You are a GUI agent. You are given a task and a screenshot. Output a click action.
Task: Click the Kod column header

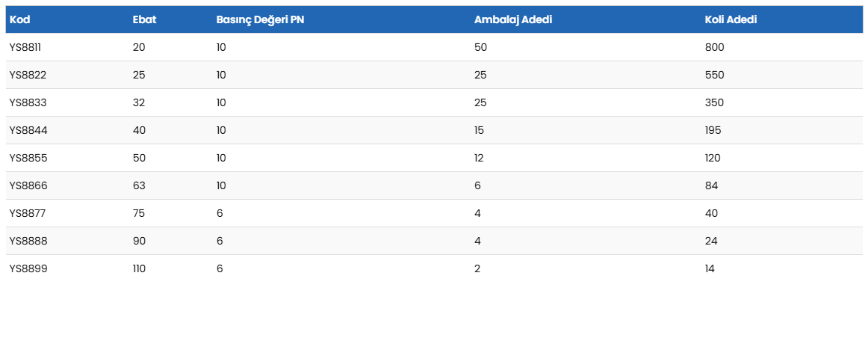[x=19, y=19]
